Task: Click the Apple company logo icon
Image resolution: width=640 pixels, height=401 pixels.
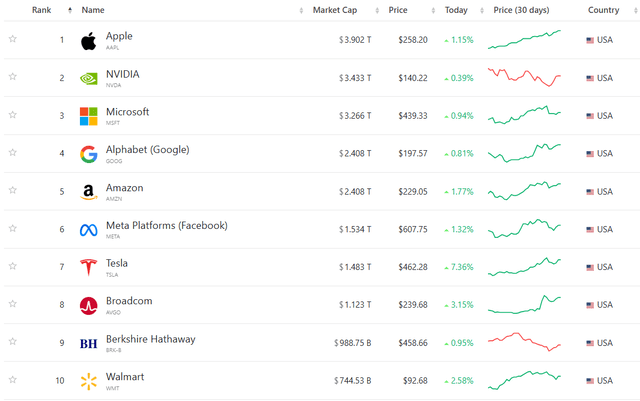Action: pyautogui.click(x=88, y=40)
